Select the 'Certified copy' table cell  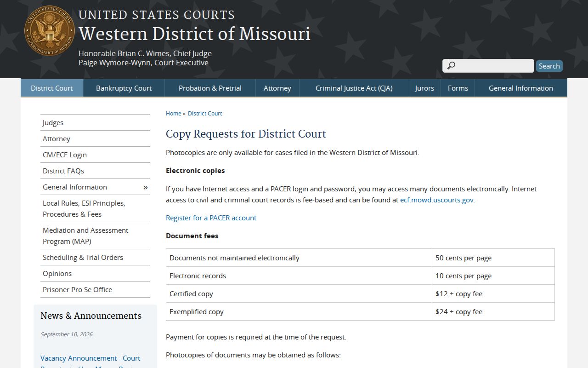299,293
